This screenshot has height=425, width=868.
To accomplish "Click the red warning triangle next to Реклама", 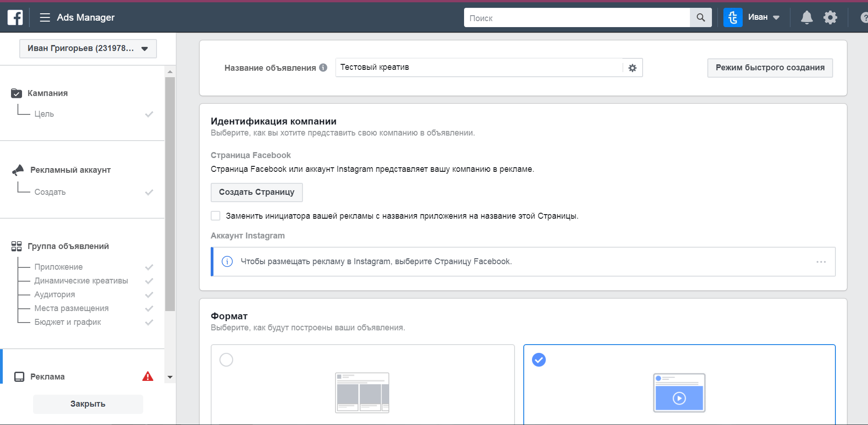I will coord(148,376).
